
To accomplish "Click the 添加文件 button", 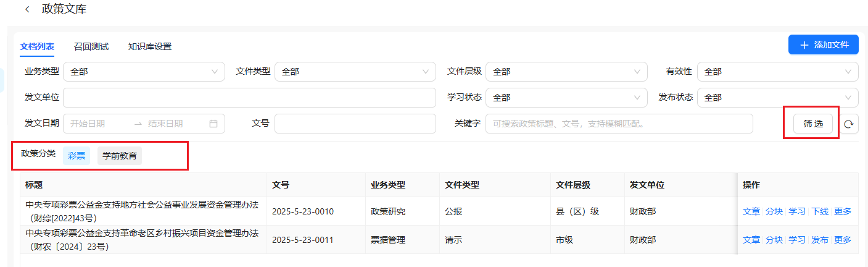I will point(823,45).
